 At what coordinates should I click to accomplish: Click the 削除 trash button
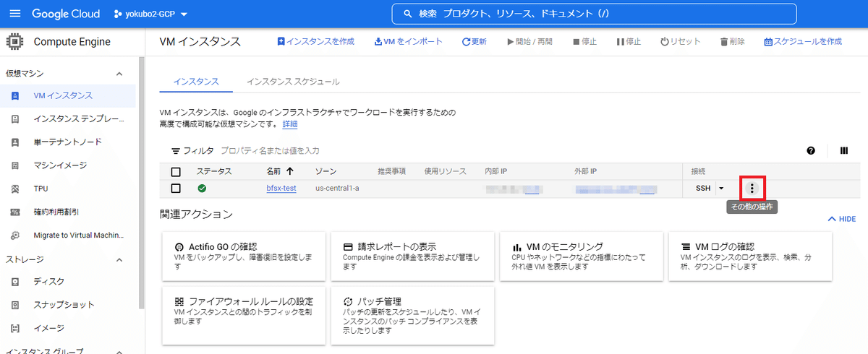[732, 42]
